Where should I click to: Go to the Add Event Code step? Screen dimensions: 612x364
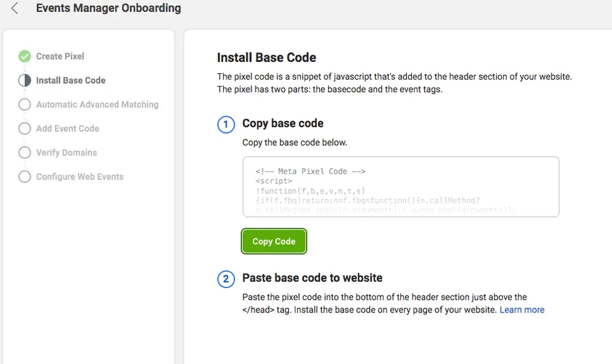point(68,128)
